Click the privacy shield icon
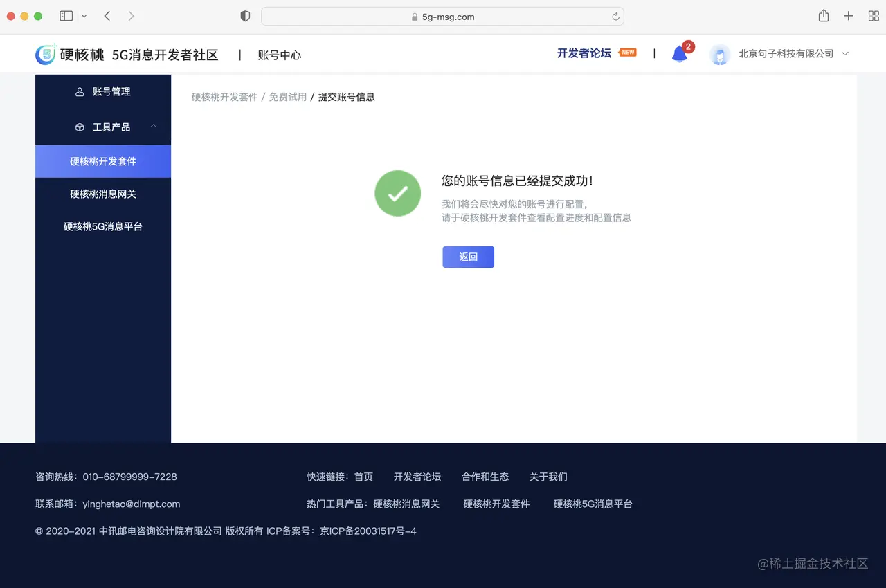Screen dimensions: 886x588 [245, 16]
